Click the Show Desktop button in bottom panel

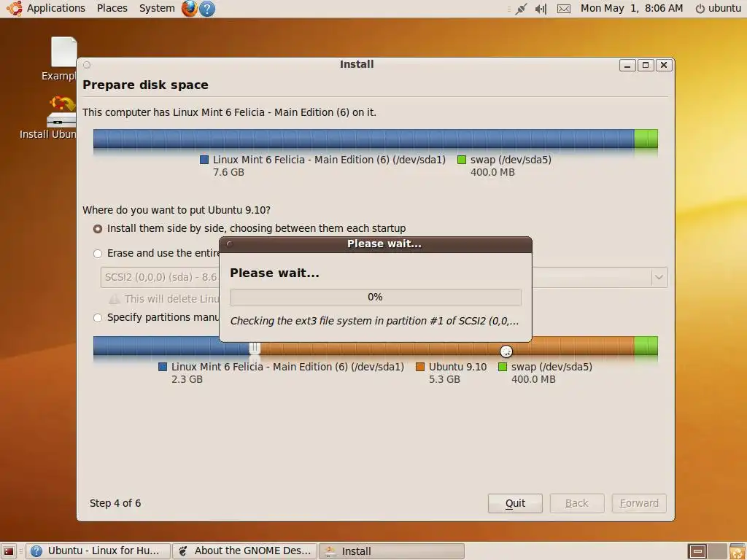click(x=9, y=551)
